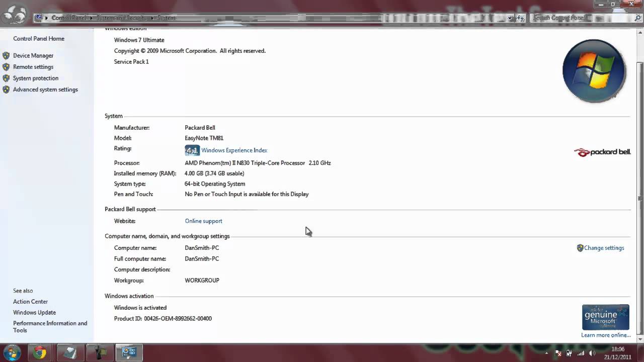The height and width of the screenshot is (362, 644).
Task: Open Remote settings link
Action: pyautogui.click(x=33, y=67)
